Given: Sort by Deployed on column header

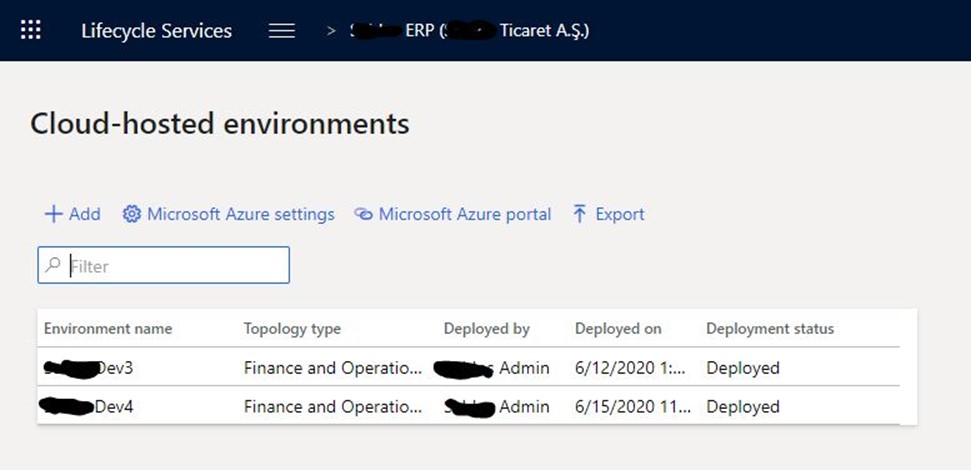Looking at the screenshot, I should [x=618, y=329].
